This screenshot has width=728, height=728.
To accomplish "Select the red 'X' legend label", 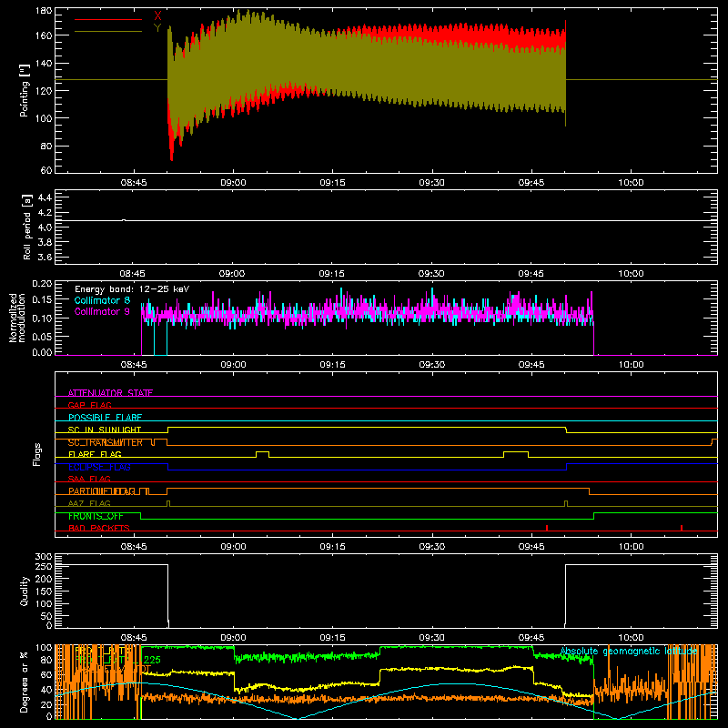I will (157, 16).
